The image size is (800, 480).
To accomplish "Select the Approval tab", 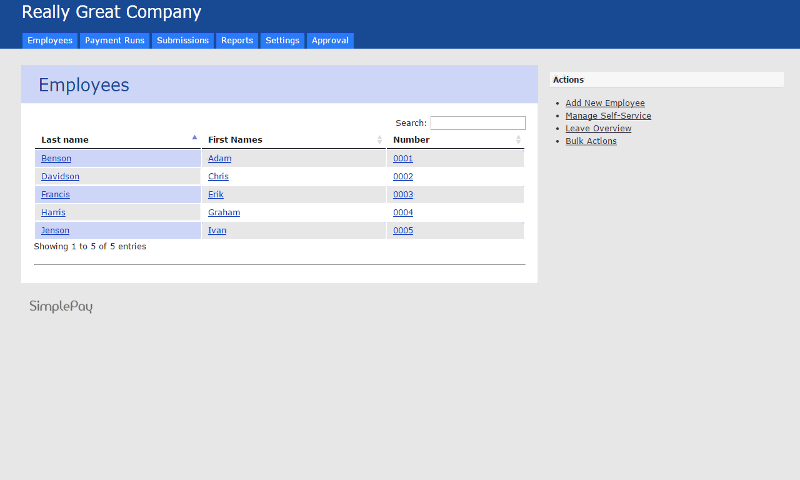I will (x=329, y=41).
